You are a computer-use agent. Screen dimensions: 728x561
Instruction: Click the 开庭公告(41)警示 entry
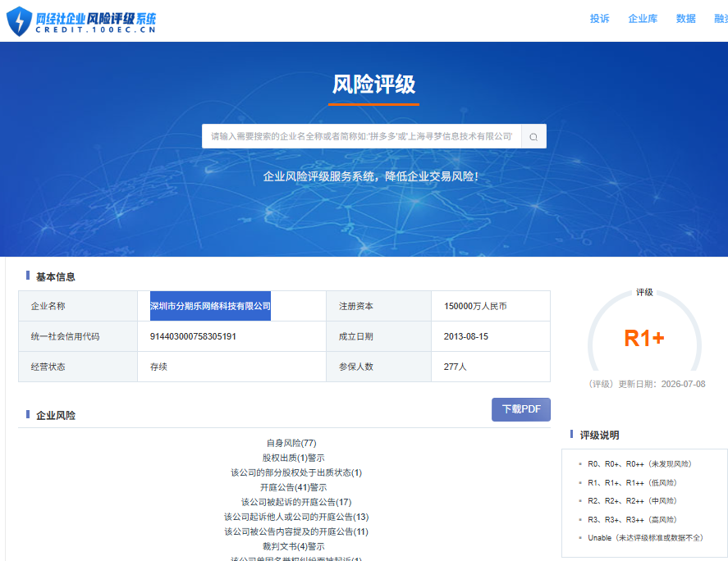[x=294, y=487]
